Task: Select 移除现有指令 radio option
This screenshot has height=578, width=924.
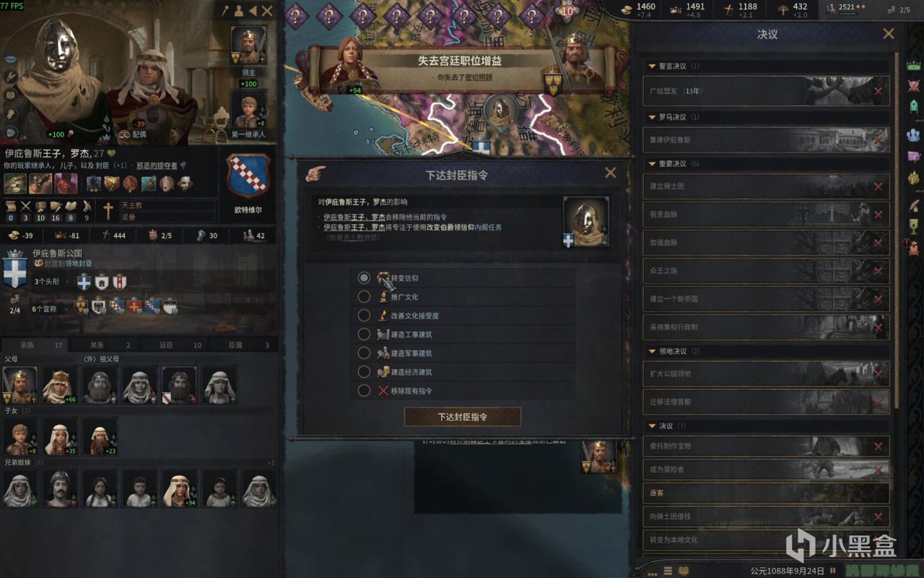Action: click(x=365, y=390)
